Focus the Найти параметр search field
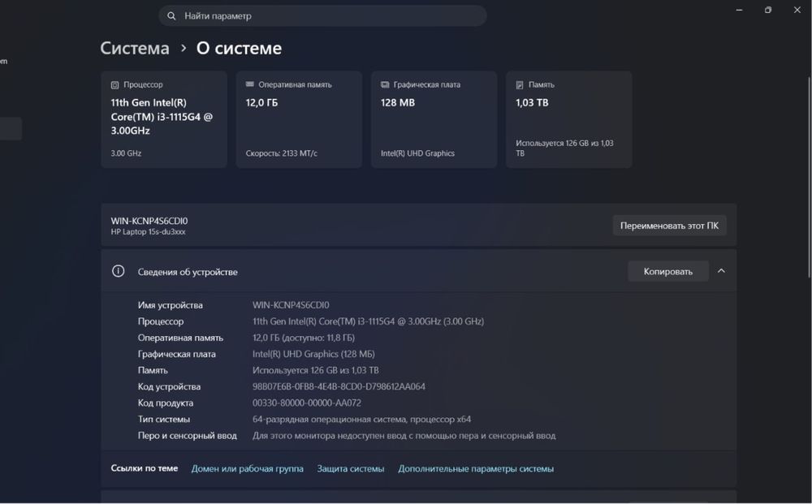Screen dimensions: 812x504 pyautogui.click(x=322, y=16)
